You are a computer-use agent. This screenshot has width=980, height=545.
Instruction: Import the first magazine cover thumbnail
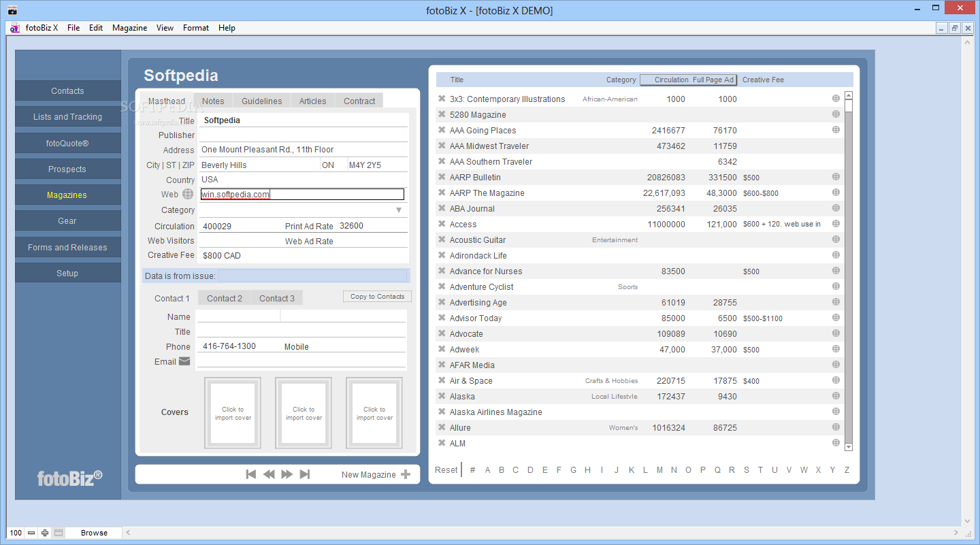[x=233, y=413]
